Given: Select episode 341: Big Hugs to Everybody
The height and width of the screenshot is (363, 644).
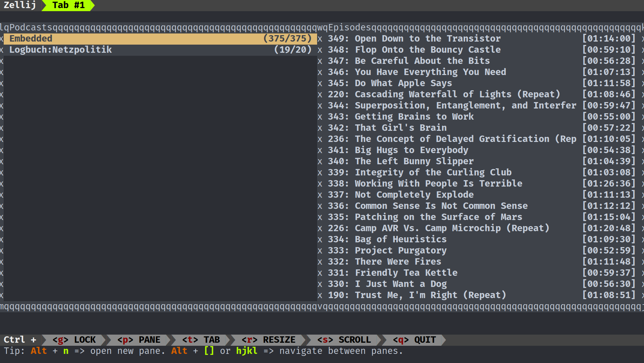Looking at the screenshot, I should tap(481, 150).
